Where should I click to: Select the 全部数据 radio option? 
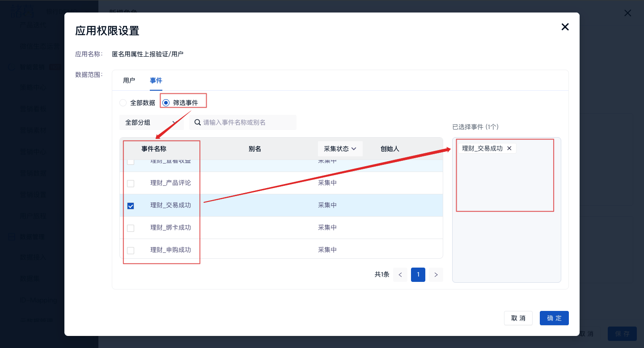click(123, 103)
